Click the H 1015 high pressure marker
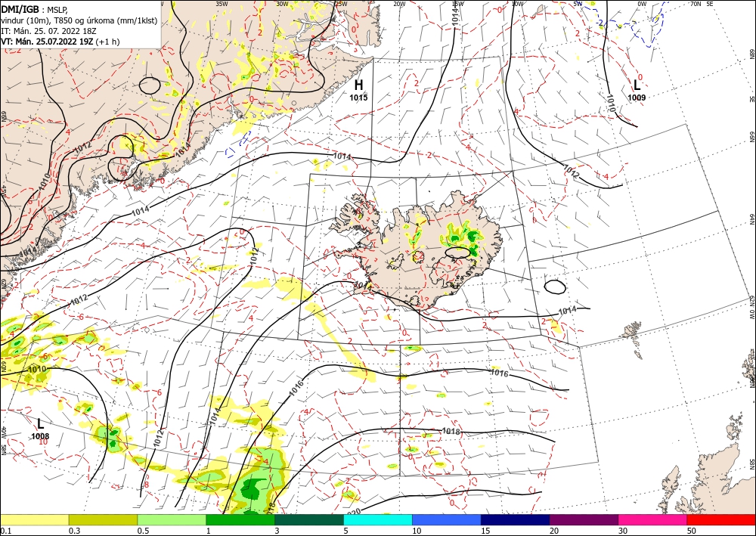 [x=358, y=90]
